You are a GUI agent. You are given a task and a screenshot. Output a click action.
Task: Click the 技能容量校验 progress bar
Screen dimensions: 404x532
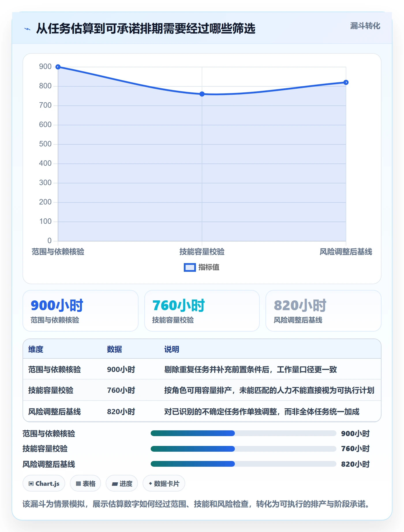click(244, 449)
